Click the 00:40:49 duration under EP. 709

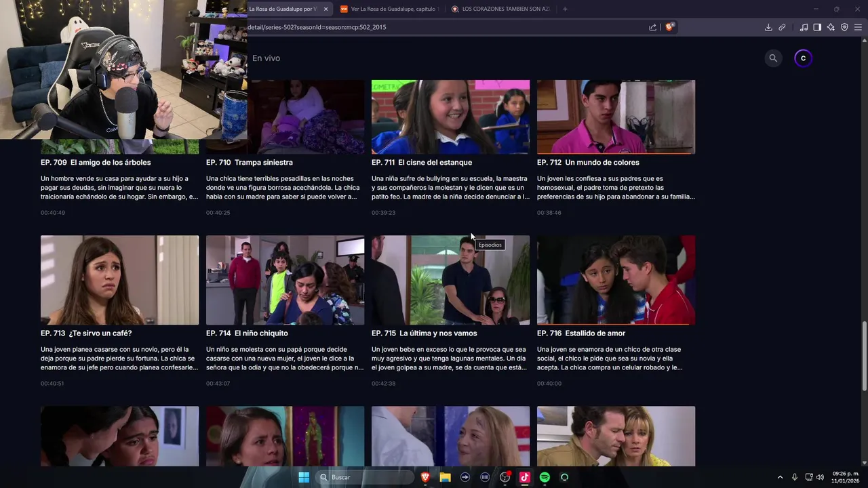pos(52,213)
